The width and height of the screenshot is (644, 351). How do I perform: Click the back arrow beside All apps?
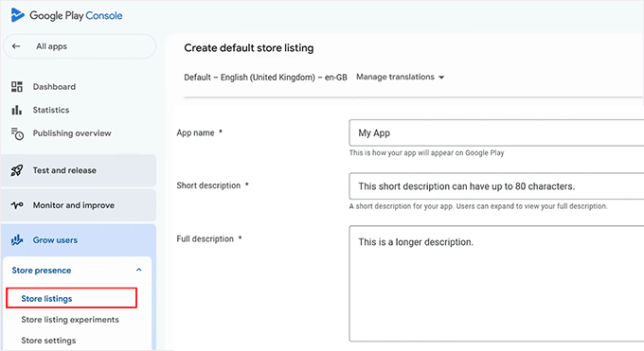16,46
